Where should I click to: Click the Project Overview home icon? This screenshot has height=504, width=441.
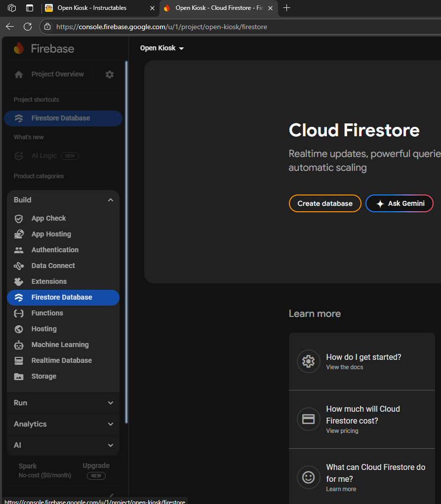click(19, 75)
